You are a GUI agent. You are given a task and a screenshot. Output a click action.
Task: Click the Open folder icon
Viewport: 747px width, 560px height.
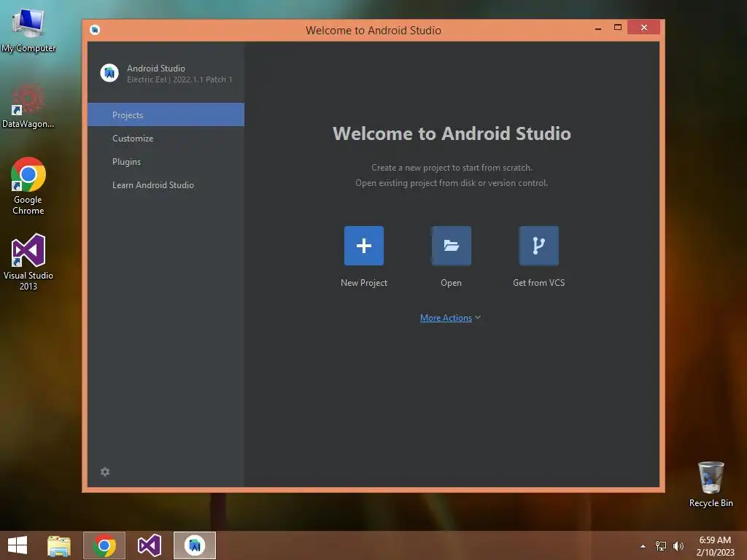pos(451,246)
